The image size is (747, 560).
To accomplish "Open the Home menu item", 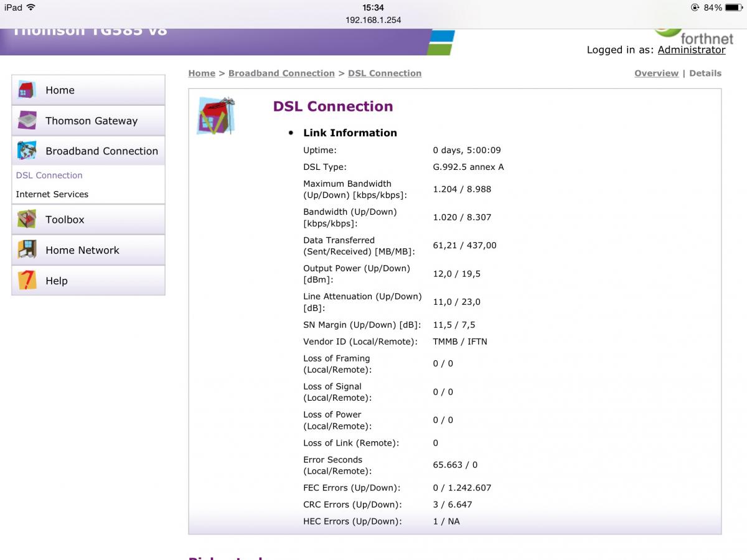I will click(88, 90).
